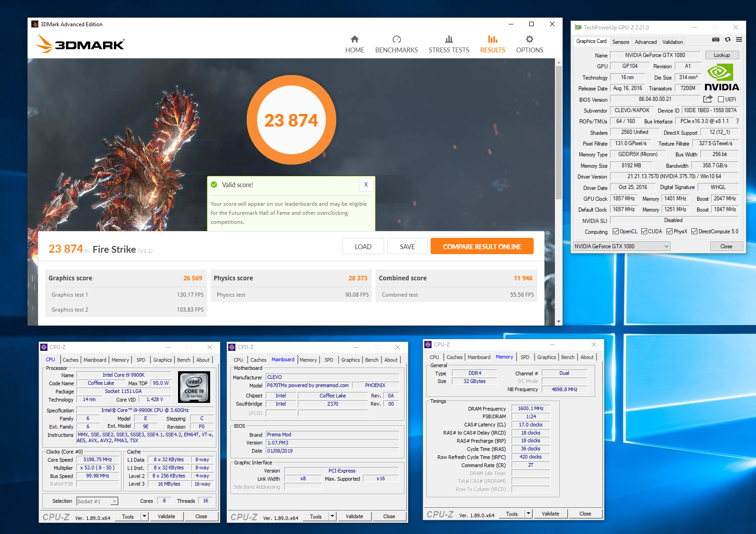Screen dimensions: 756x534
Task: Click Close in the Mainboard CPU-Z window
Action: (x=389, y=516)
